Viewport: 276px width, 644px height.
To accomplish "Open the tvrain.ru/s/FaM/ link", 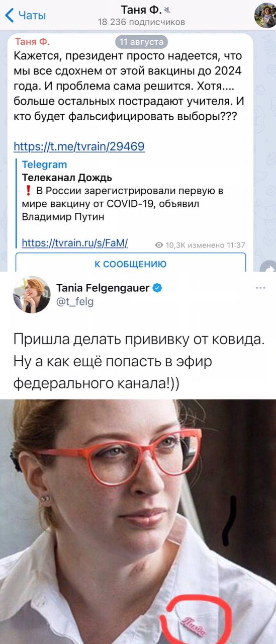I will click(75, 244).
